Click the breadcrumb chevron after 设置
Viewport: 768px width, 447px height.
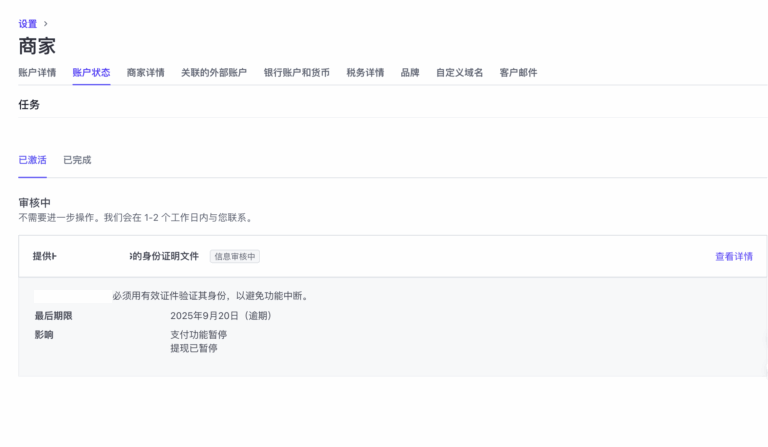tap(46, 24)
